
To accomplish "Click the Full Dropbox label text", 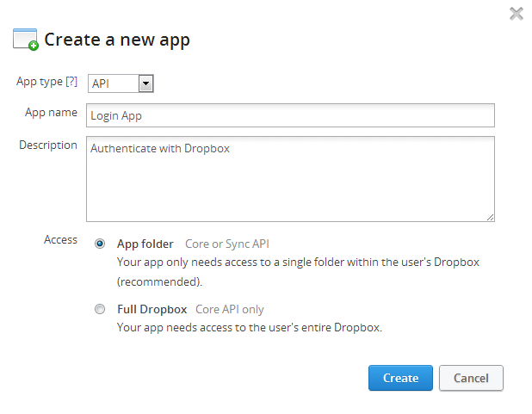I will 152,310.
